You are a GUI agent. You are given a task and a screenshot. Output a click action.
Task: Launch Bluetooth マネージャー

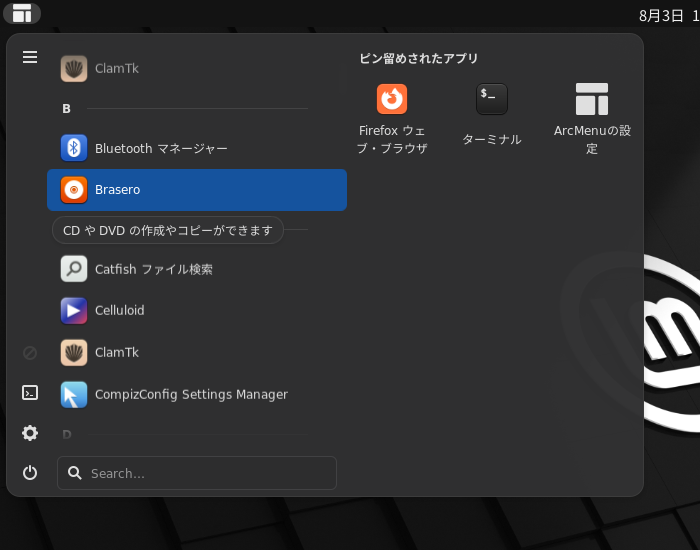(197, 148)
